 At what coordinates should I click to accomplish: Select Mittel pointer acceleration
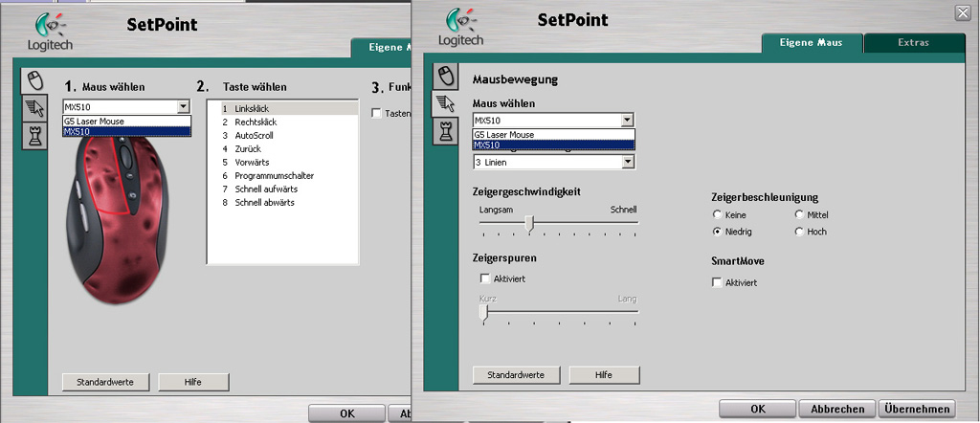[799, 214]
